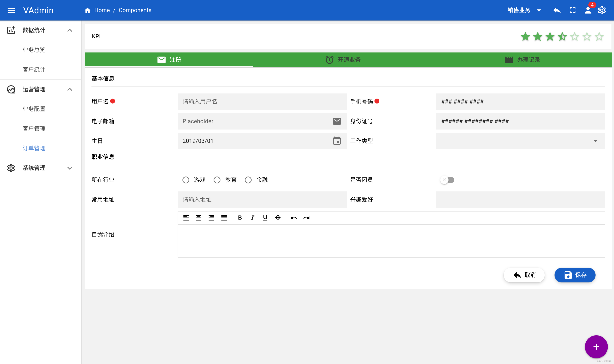Open the 办理记录 tab
Viewport: 614px width, 364px height.
[522, 60]
